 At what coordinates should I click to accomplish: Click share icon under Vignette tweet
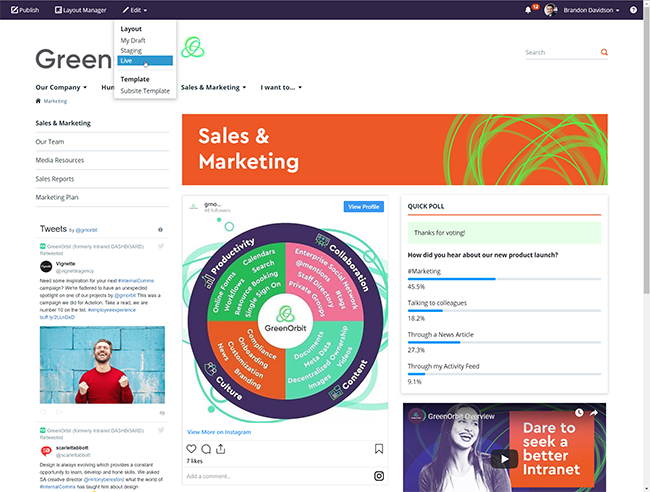pyautogui.click(x=59, y=412)
